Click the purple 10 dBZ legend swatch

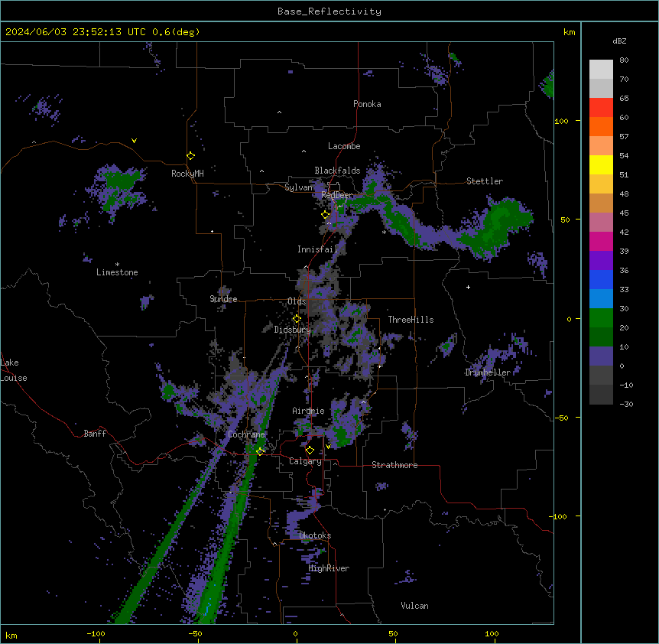[601, 356]
